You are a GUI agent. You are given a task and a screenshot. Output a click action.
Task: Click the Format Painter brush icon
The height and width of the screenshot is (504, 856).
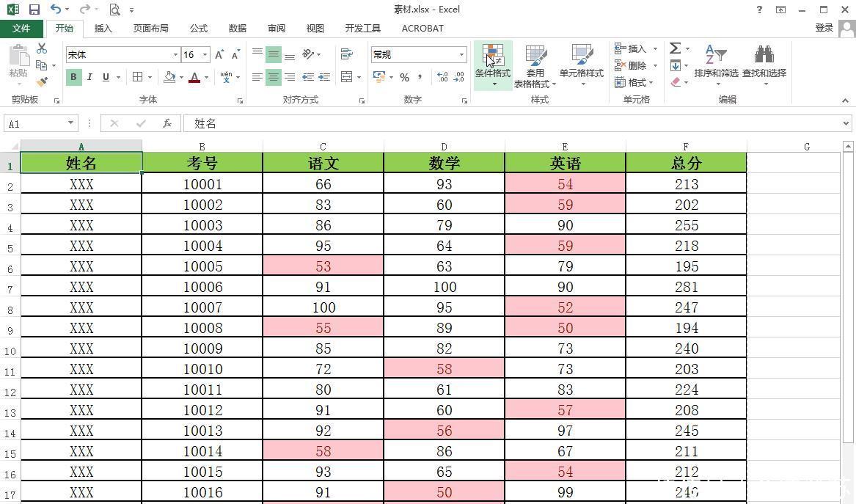(x=42, y=82)
